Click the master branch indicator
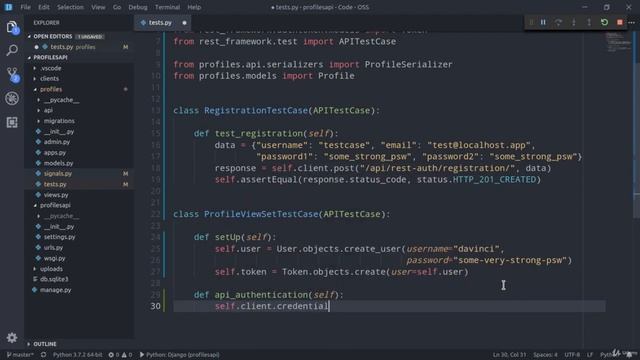Image resolution: width=640 pixels, height=360 pixels. point(20,355)
